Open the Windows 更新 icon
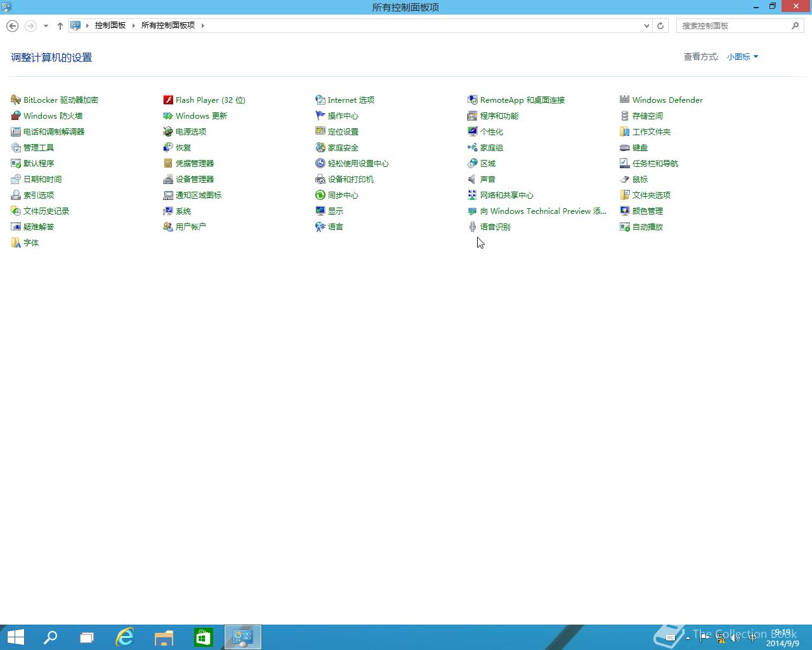812x650 pixels. [168, 116]
